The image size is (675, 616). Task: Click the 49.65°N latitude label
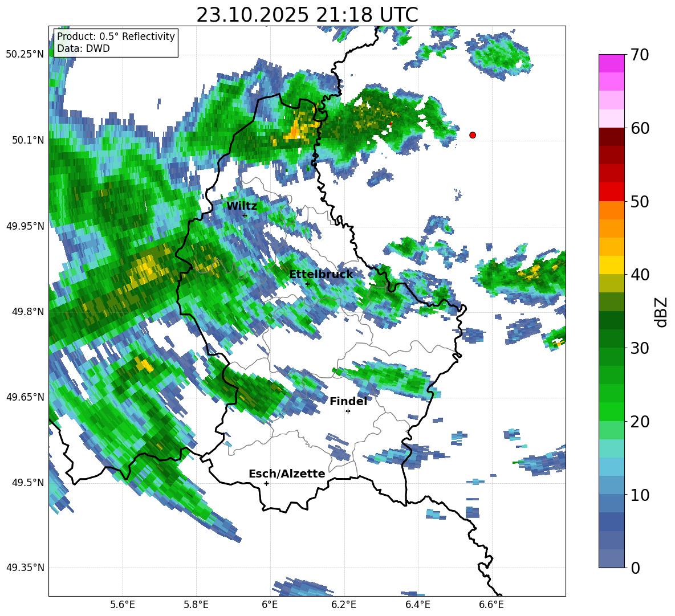click(25, 397)
